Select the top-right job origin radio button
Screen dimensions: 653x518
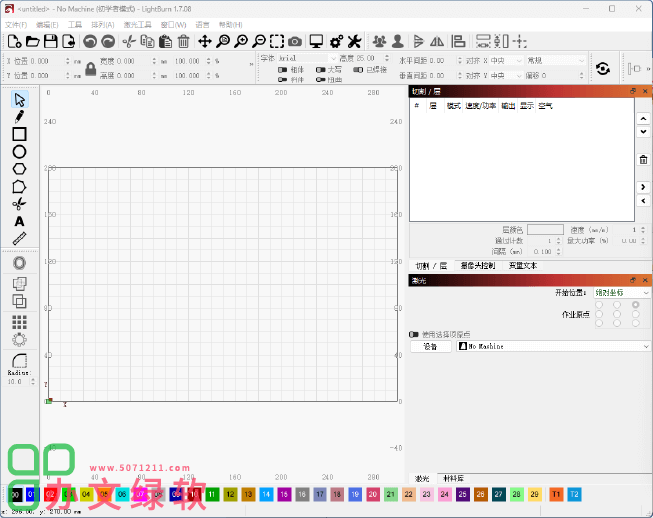click(636, 305)
